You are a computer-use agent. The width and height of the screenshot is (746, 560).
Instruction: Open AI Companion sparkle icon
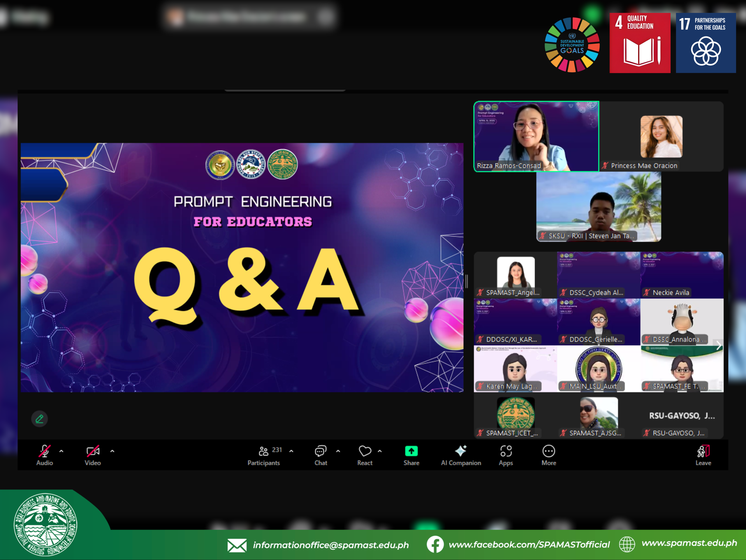(x=461, y=451)
